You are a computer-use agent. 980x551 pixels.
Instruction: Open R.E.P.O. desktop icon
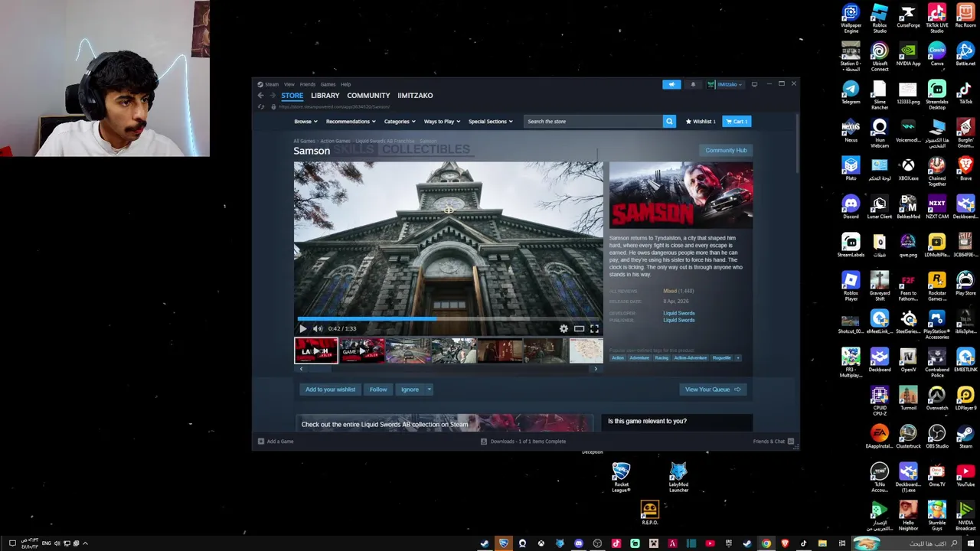[x=649, y=512]
